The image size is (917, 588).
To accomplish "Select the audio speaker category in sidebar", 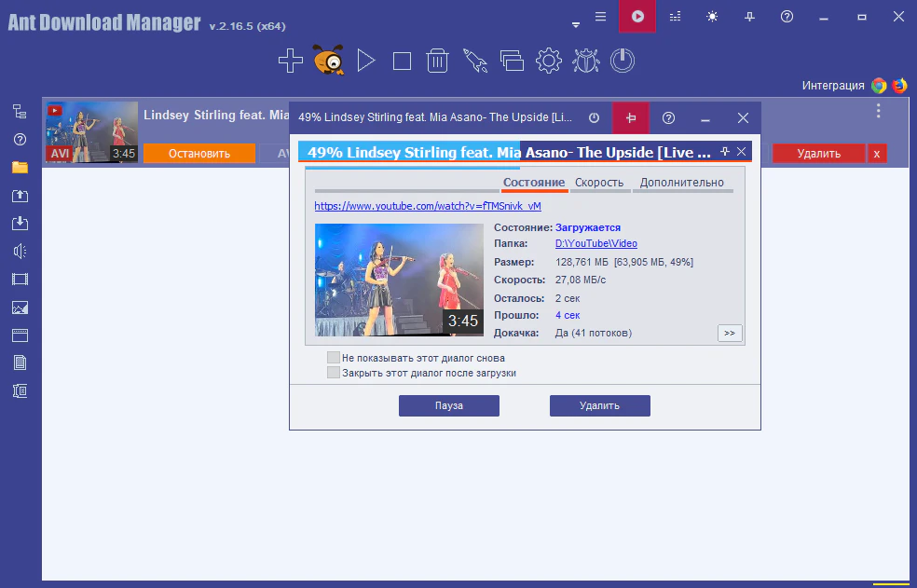I will (x=20, y=251).
